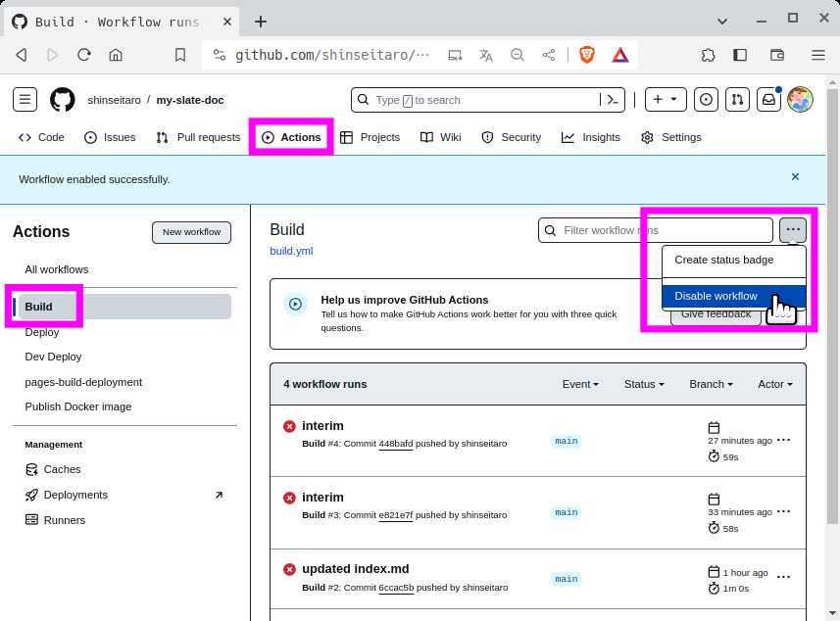The width and height of the screenshot is (840, 621).
Task: Switch to the Issues tab
Action: (110, 137)
